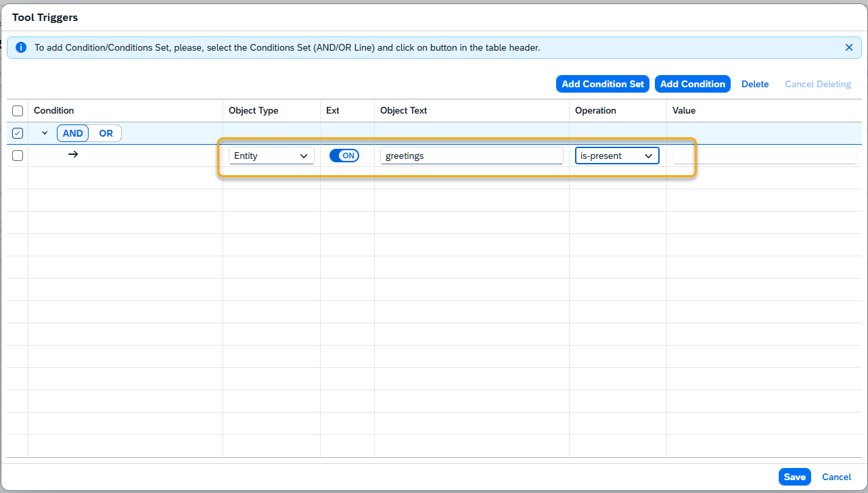Tick the select-all checkbox in table header

pos(18,111)
